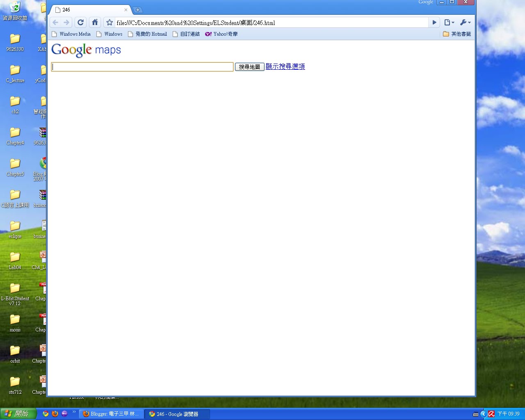Click the red antivirus tray icon

491,414
